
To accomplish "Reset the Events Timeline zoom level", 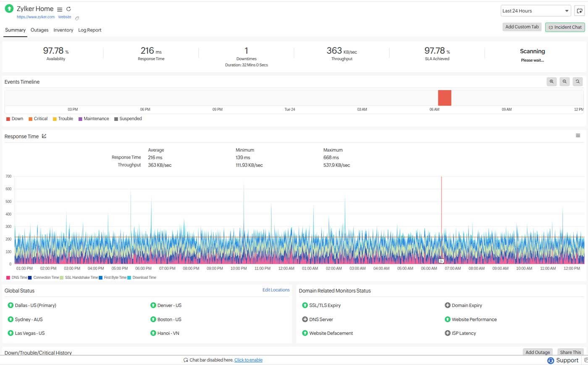I will tap(577, 81).
